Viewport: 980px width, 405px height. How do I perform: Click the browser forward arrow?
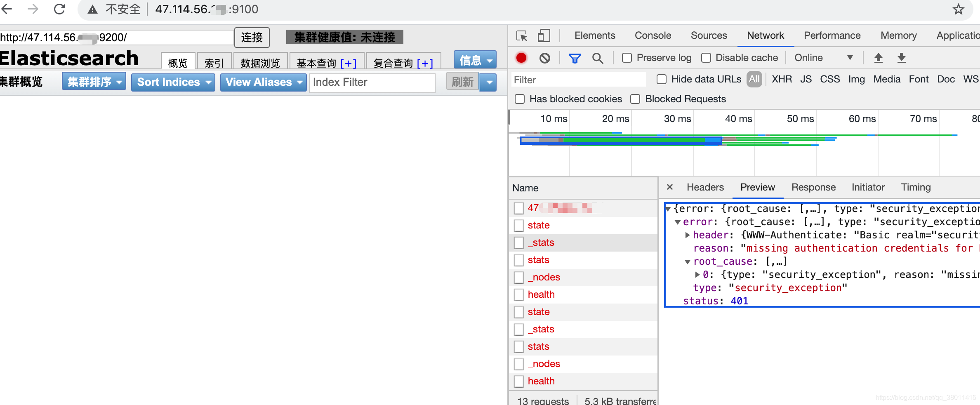(x=33, y=9)
